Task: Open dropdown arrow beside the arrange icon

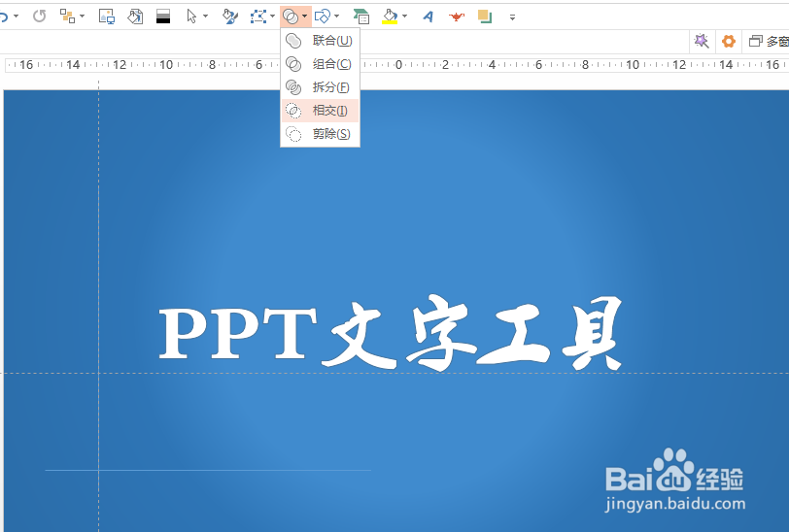Action: (x=82, y=17)
